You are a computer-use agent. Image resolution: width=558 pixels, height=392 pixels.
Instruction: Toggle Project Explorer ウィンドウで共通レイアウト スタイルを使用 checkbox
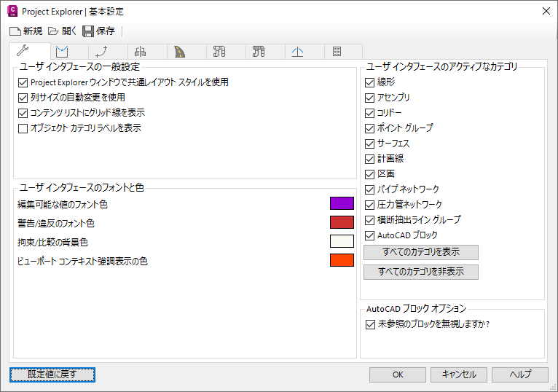tap(23, 82)
